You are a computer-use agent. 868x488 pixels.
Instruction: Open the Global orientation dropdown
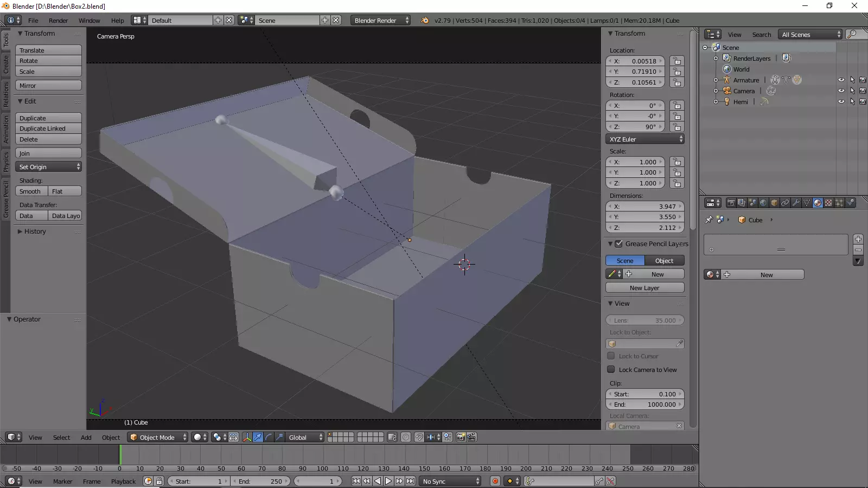tap(305, 437)
